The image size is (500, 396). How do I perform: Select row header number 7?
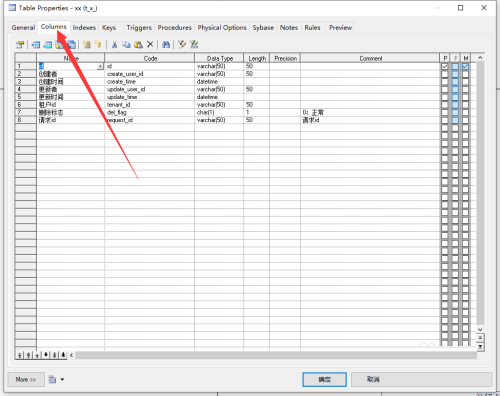coord(26,112)
